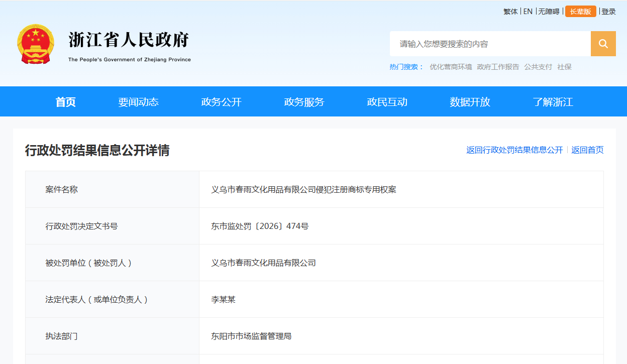Click the 热门搜索 label

[407, 67]
